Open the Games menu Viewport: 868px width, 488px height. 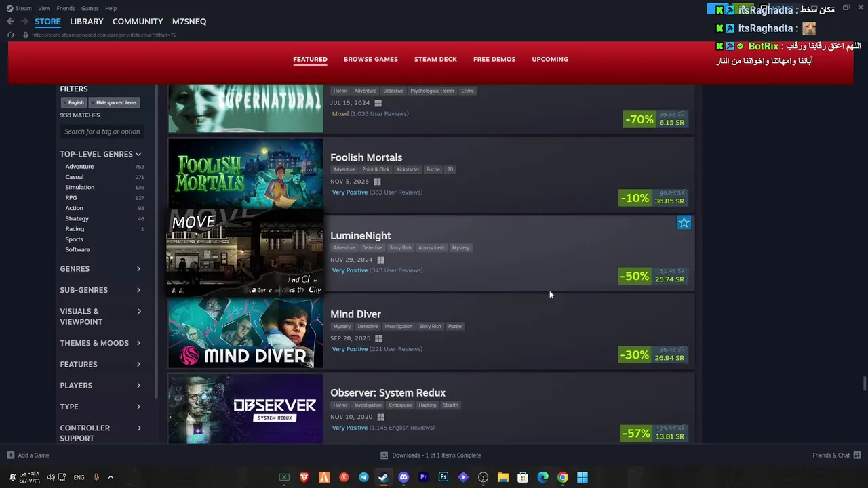point(90,8)
